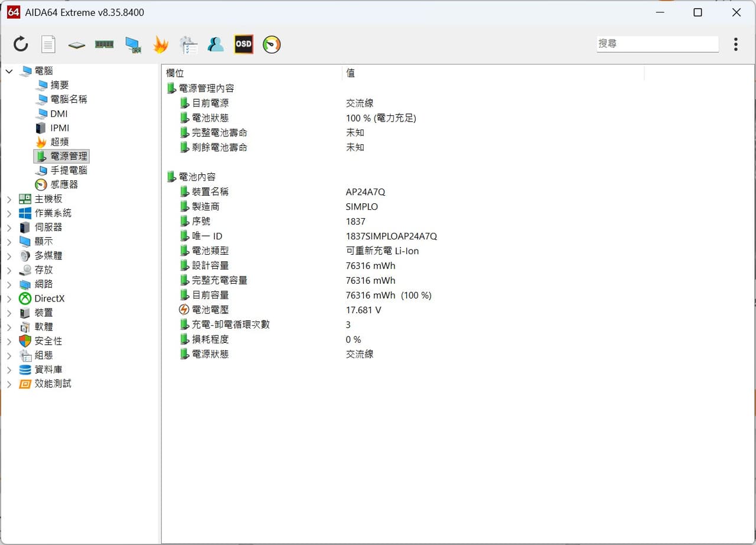Click the Refresh toolbar icon
Image resolution: width=756 pixels, height=545 pixels.
[x=21, y=44]
